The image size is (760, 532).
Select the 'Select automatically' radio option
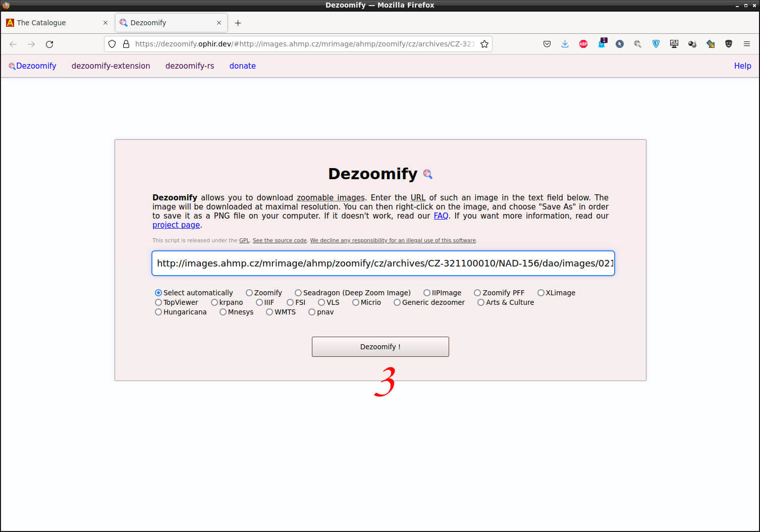coord(158,293)
